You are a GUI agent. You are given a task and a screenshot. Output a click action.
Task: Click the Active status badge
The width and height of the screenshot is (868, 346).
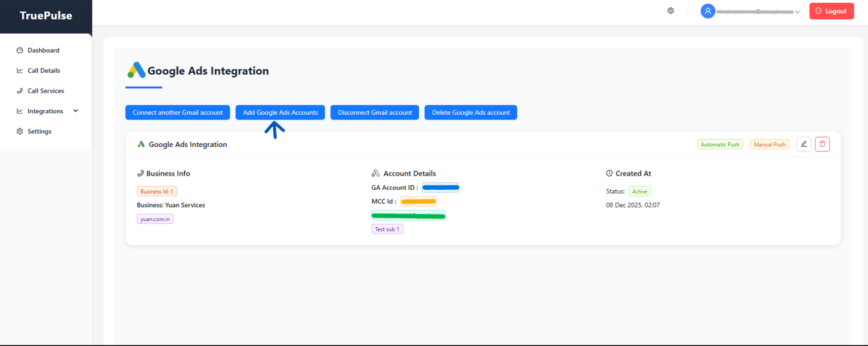[639, 192]
